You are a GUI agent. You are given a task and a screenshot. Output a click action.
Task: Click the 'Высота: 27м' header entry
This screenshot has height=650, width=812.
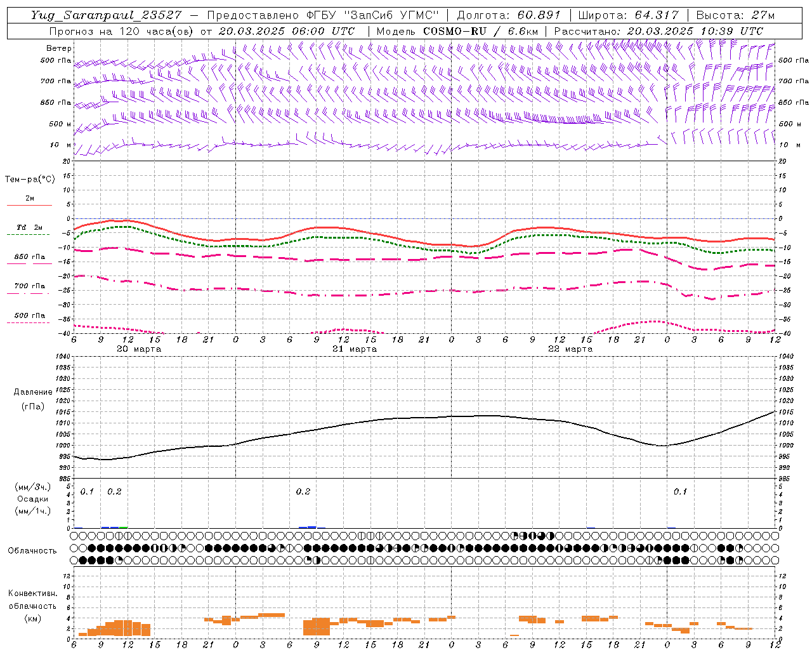[x=735, y=15]
